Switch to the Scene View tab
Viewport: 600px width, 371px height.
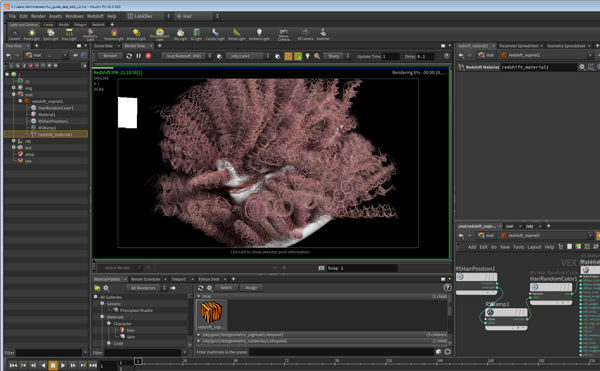(x=103, y=46)
